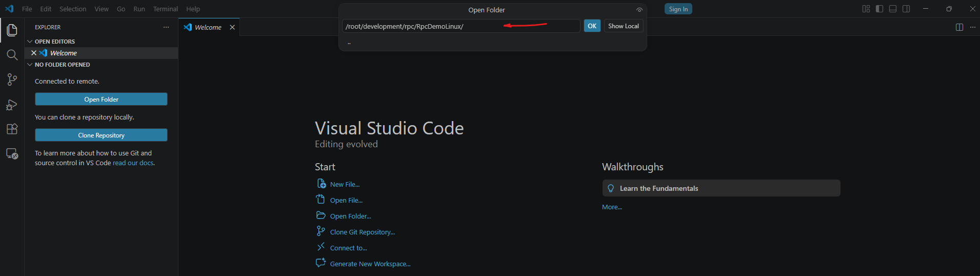Click the Connect to... link
This screenshot has height=276, width=980.
point(349,248)
